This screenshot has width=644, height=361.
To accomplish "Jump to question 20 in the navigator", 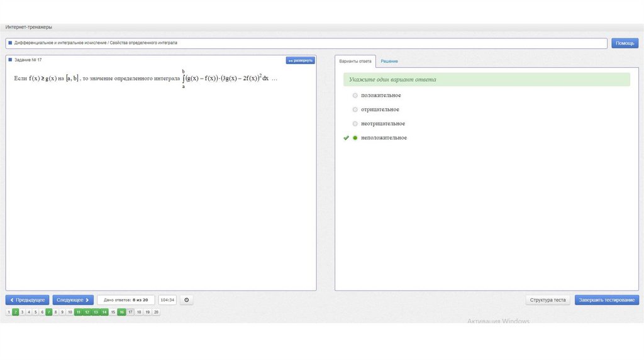I will (156, 312).
